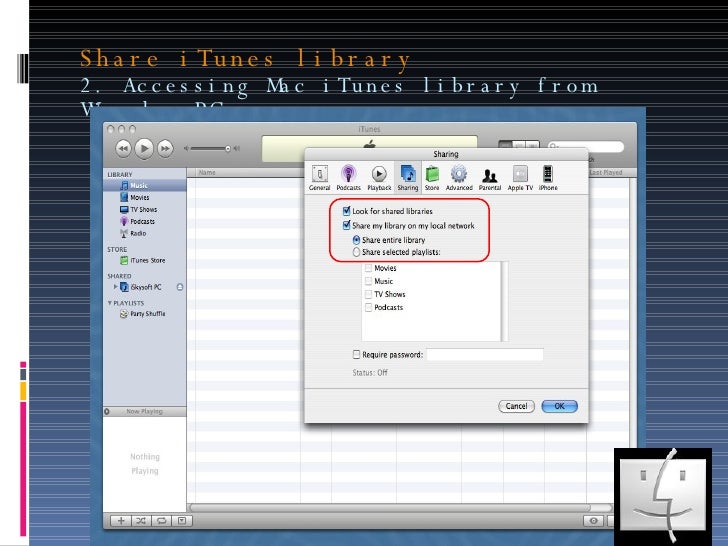Open the Advanced preferences tab
The image size is (728, 546).
click(459, 177)
